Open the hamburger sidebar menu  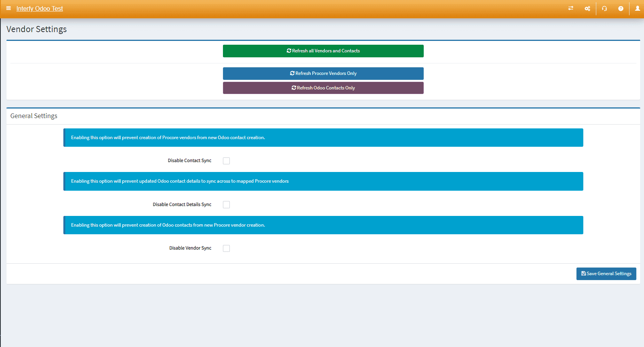point(8,8)
